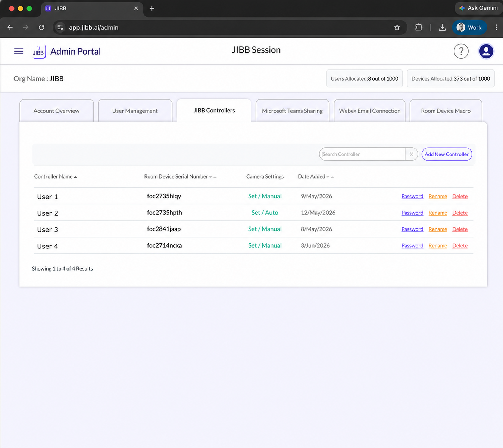Click Rename link for User 4
The image size is (503, 448).
[438, 245]
